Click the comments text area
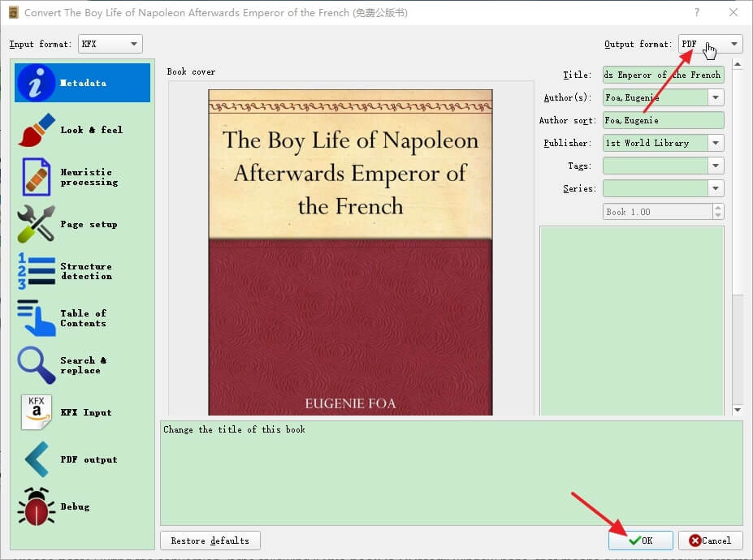The image size is (753, 560). coord(631,321)
